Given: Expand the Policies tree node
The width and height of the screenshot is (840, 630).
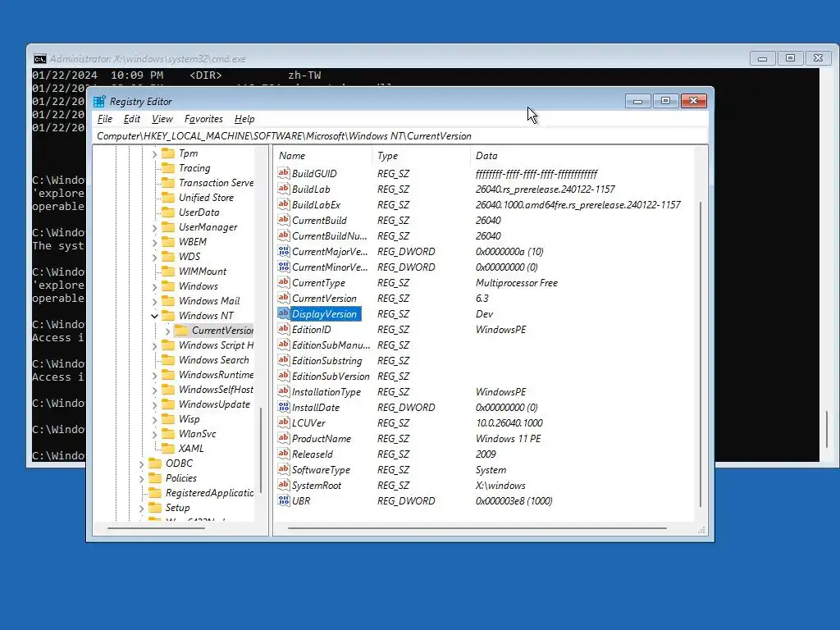Looking at the screenshot, I should [141, 478].
